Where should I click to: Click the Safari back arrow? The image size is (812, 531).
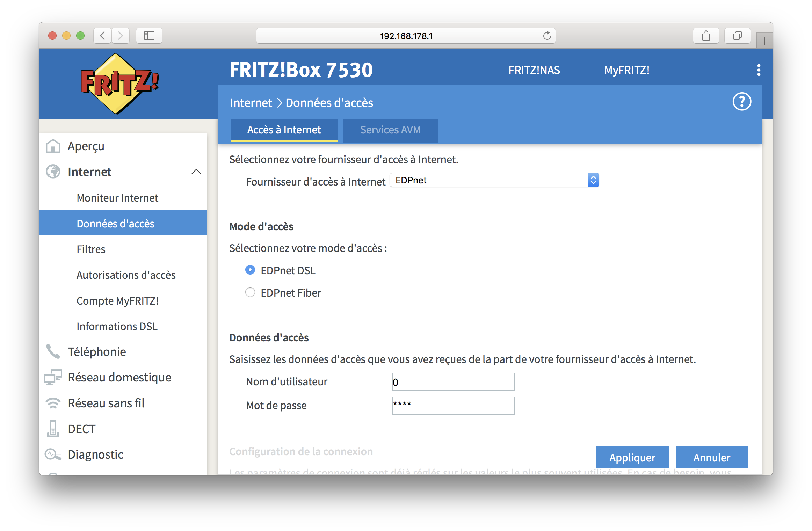coord(102,36)
